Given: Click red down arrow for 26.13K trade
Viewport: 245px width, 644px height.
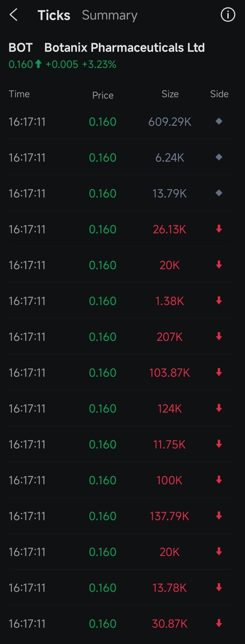Looking at the screenshot, I should coord(219,229).
